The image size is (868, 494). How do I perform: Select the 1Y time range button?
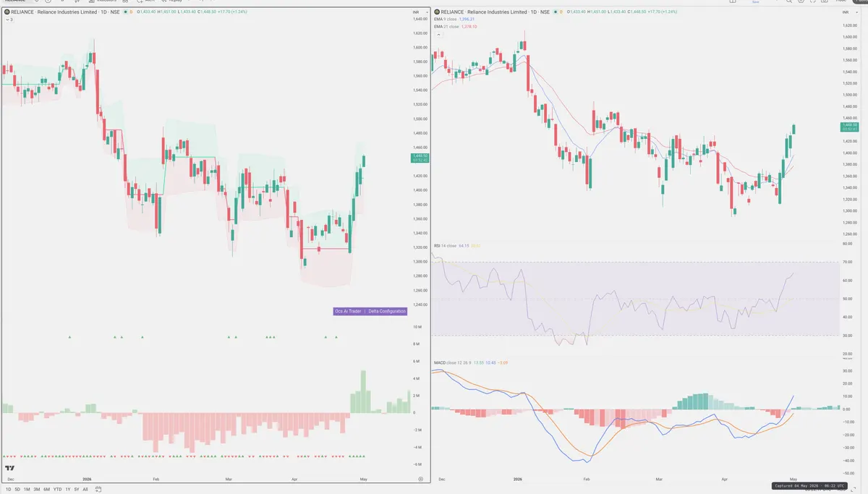[x=68, y=490]
